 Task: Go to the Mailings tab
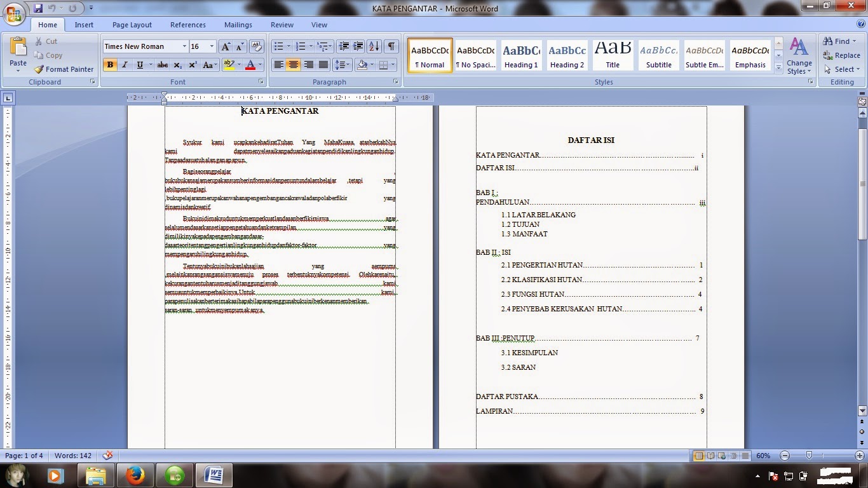(238, 25)
